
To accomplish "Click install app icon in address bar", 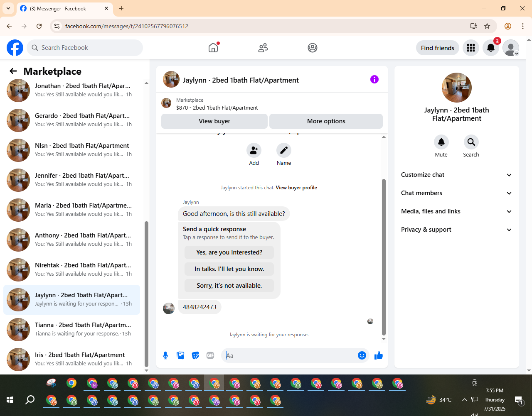I will click(x=474, y=26).
